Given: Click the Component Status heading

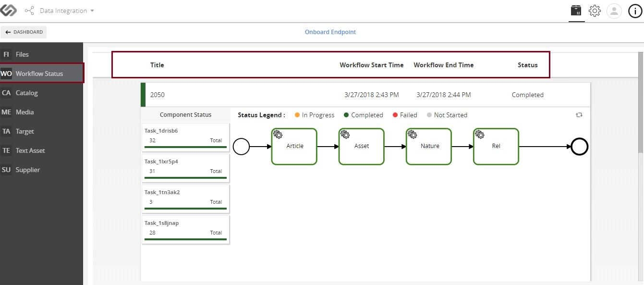Looking at the screenshot, I should (x=185, y=115).
